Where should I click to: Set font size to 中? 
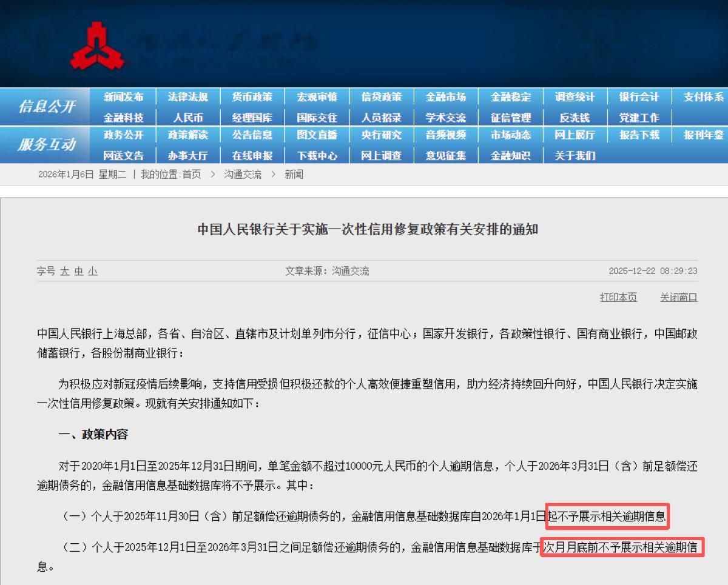click(x=79, y=272)
